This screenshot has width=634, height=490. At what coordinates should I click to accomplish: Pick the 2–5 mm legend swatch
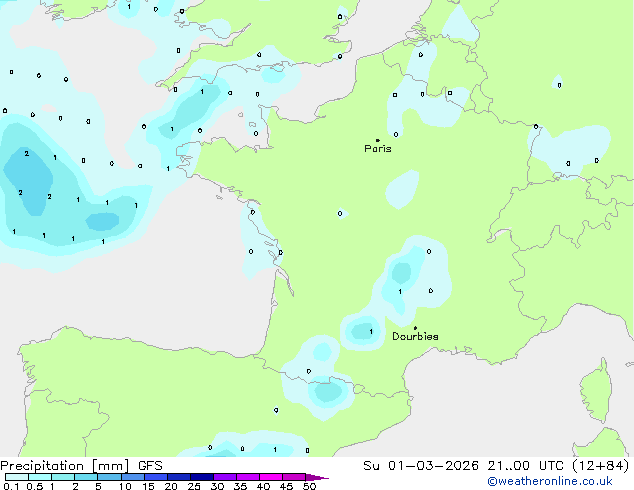pos(86,477)
